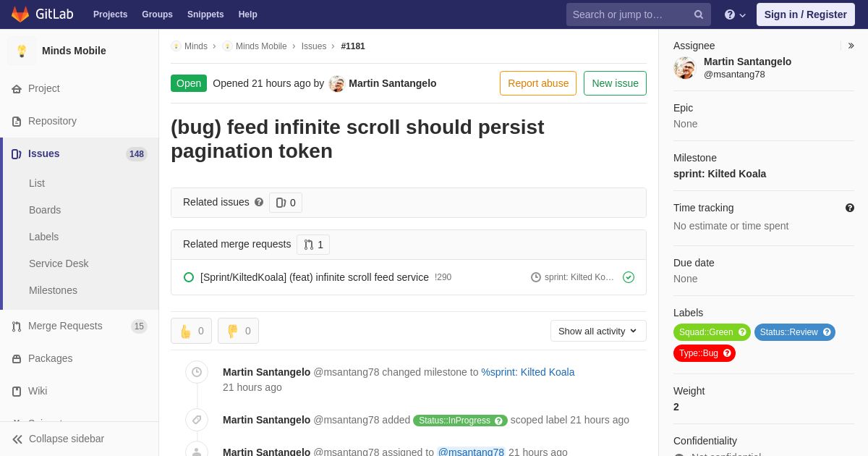Click the merge request pipeline passed icon
This screenshot has width=868, height=456.
coord(629,277)
